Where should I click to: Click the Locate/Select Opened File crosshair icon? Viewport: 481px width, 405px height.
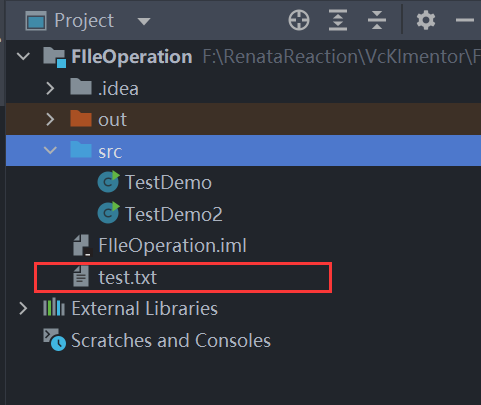coord(299,20)
